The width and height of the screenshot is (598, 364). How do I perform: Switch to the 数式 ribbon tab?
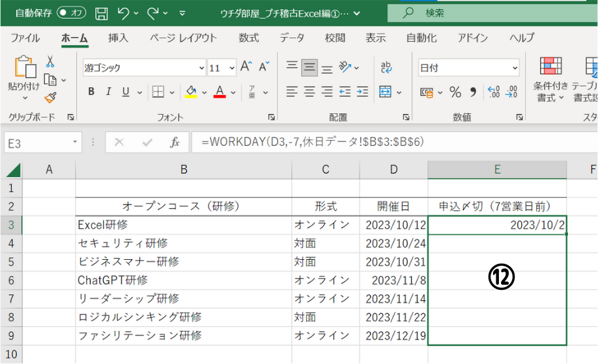(248, 38)
